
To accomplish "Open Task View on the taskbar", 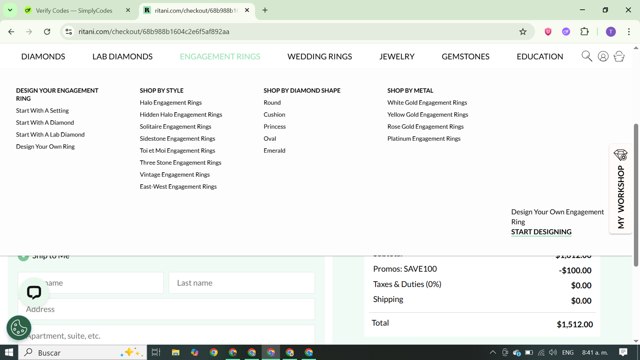I will (156, 352).
